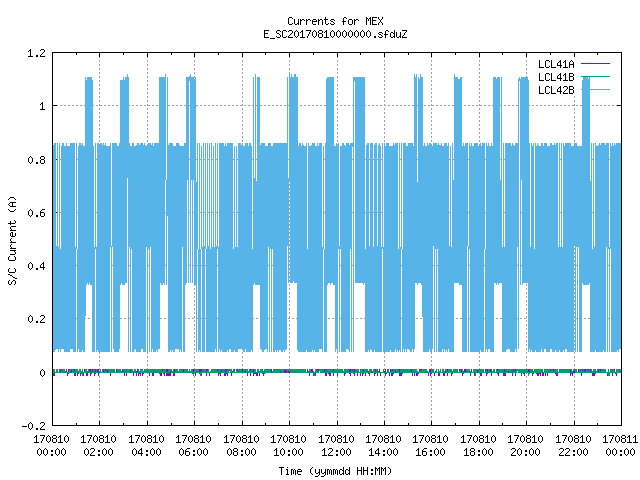Viewport: 640px width, 480px height.
Task: Click the 170810 00:00 time tick label
Action: (x=51, y=446)
